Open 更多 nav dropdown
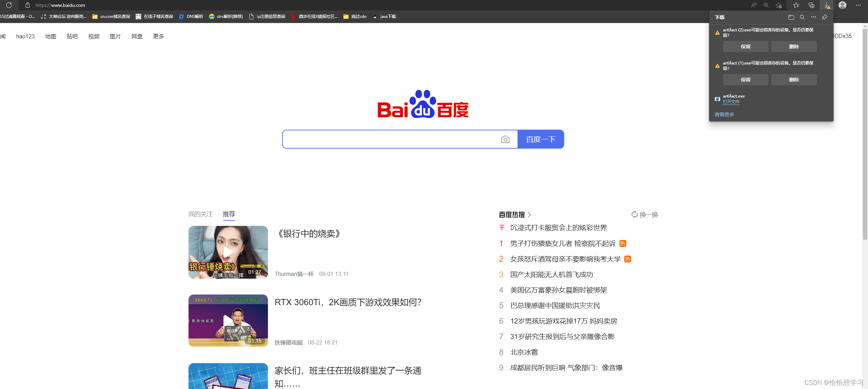Image resolution: width=868 pixels, height=389 pixels. point(158,36)
